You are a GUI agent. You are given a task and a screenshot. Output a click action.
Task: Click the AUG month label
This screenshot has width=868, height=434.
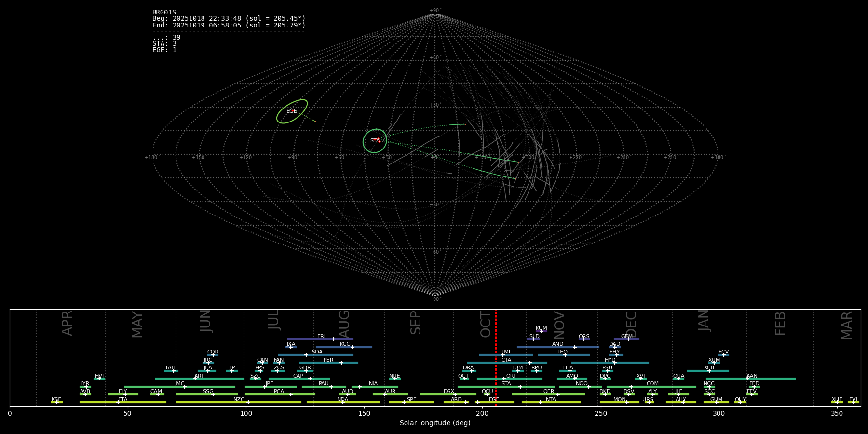[x=344, y=324]
